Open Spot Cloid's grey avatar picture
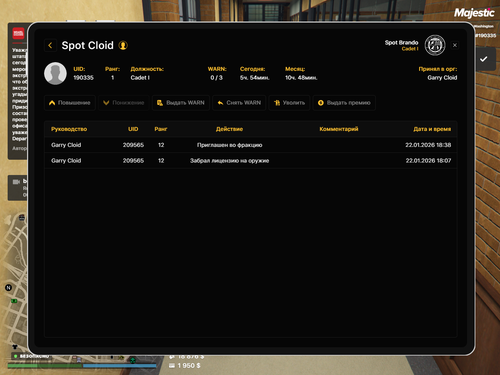This screenshot has height=375, width=500. pos(55,73)
